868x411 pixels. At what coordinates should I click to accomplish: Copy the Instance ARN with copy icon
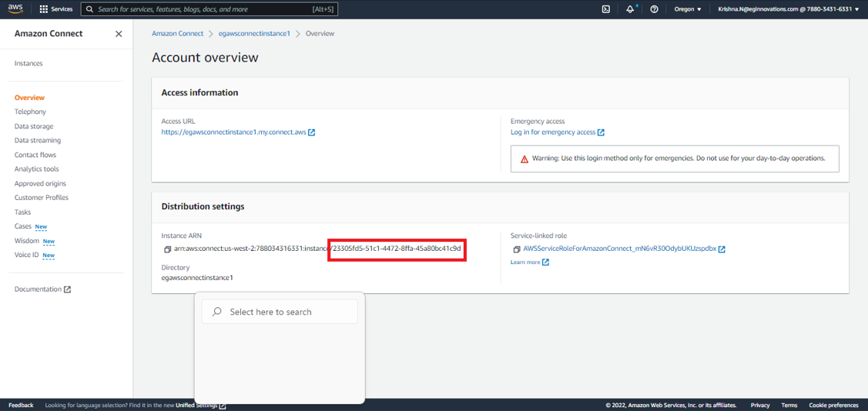click(167, 249)
